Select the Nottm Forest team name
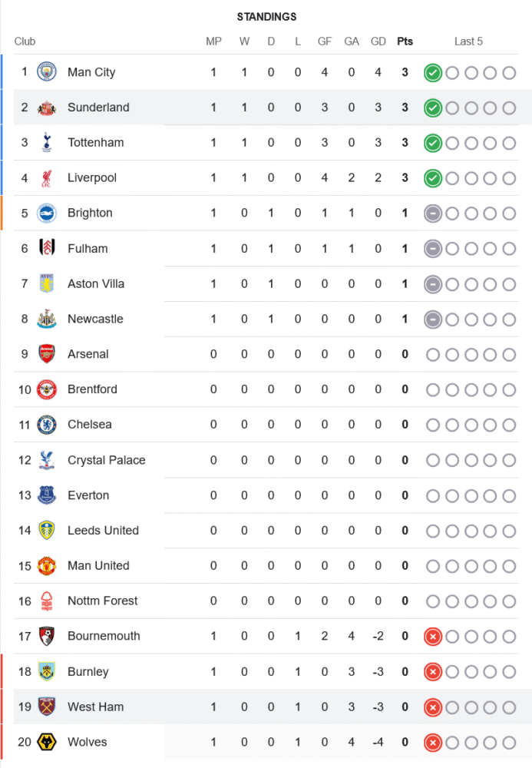This screenshot has height=768, width=532. (102, 601)
